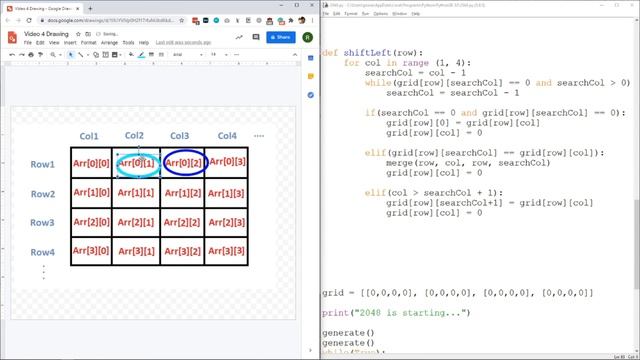640x360 pixels.
Task: Click the Arr[1][2] cell text
Action: [x=182, y=193]
